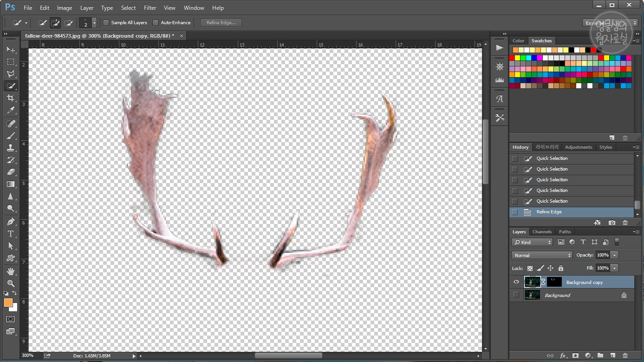Select the Pen tool
The width and height of the screenshot is (644, 362).
[x=11, y=222]
